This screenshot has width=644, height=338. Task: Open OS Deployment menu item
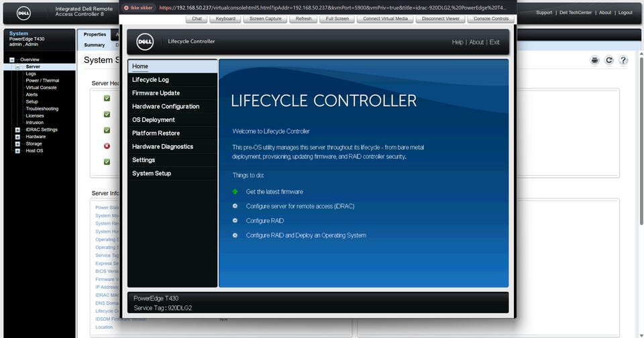click(172, 120)
